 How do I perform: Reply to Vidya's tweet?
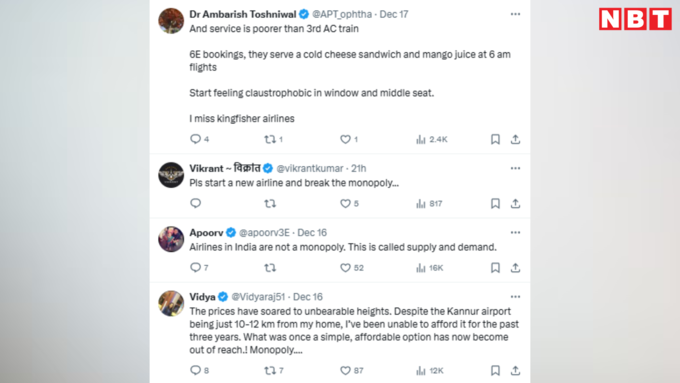[x=196, y=370]
